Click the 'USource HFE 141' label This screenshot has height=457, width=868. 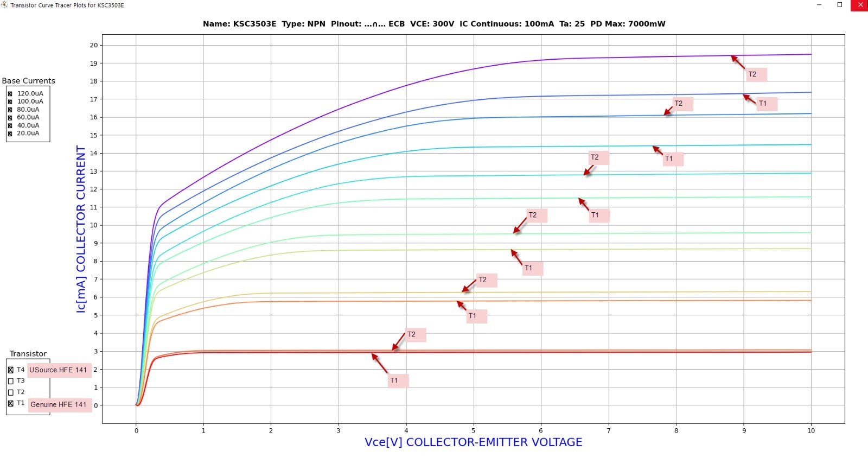point(59,370)
